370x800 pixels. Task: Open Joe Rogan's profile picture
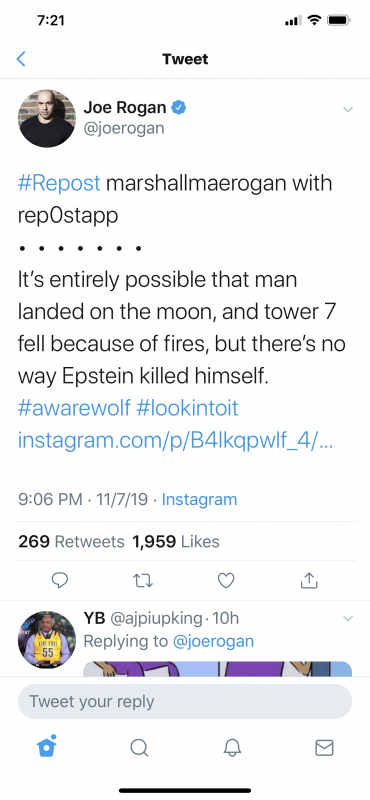tap(47, 118)
